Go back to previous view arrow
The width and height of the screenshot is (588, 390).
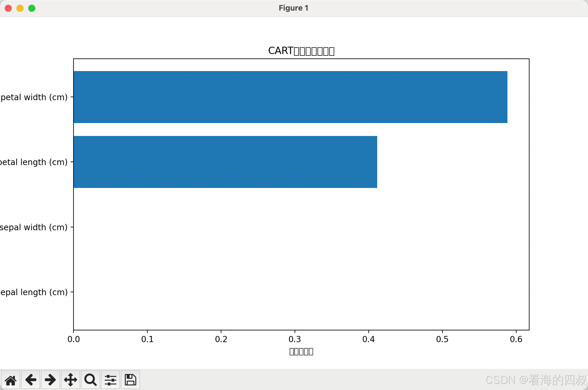click(x=31, y=380)
